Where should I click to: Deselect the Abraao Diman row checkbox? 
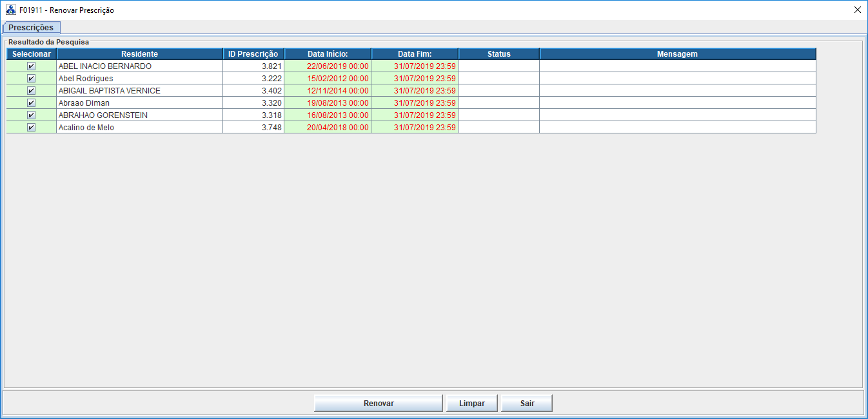click(x=31, y=103)
